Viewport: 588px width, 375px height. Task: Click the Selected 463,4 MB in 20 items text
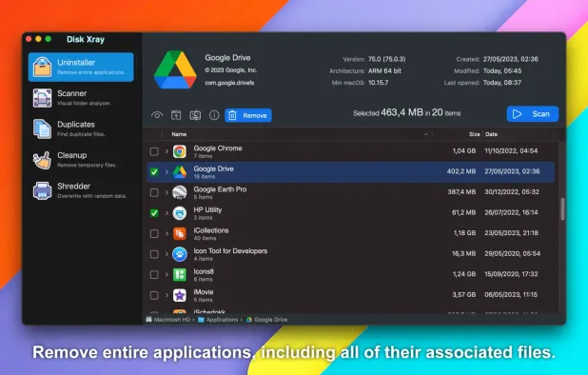pos(407,113)
